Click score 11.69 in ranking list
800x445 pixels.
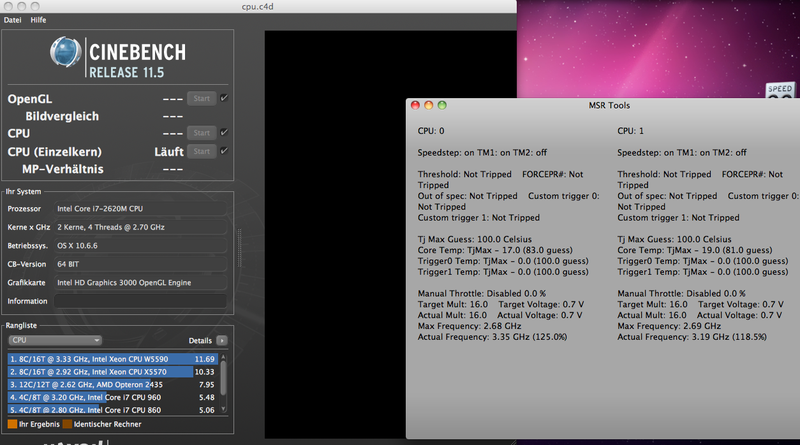(205, 359)
